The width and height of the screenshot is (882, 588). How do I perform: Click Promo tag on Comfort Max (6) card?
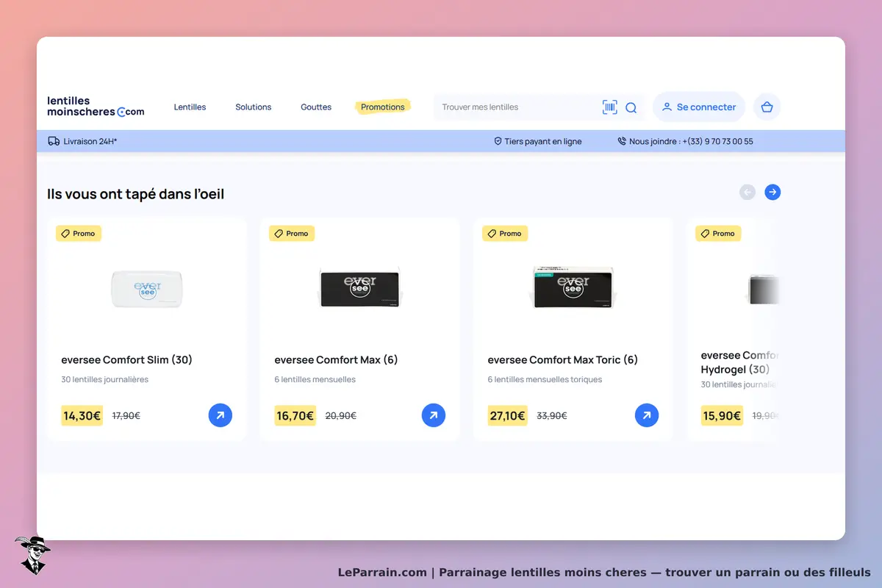[292, 234]
